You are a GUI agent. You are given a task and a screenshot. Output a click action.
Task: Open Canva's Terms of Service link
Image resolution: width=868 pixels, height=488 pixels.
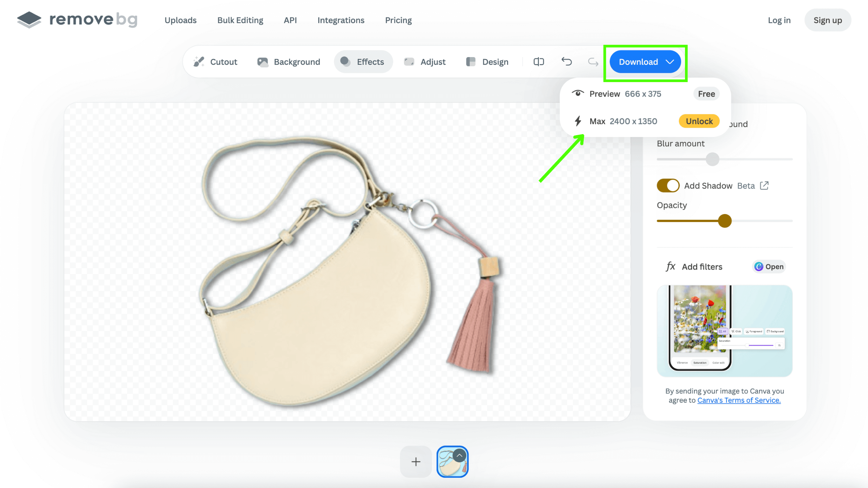[x=739, y=400]
